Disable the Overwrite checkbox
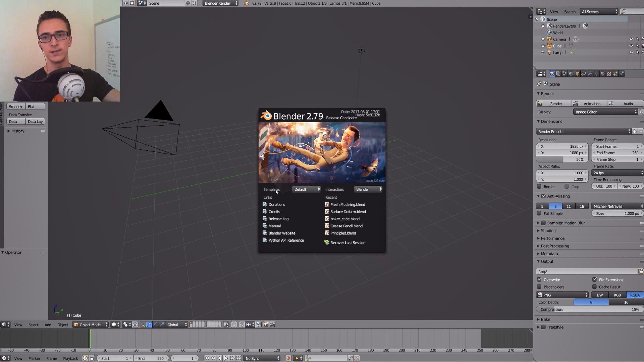The width and height of the screenshot is (644, 362). (x=539, y=279)
